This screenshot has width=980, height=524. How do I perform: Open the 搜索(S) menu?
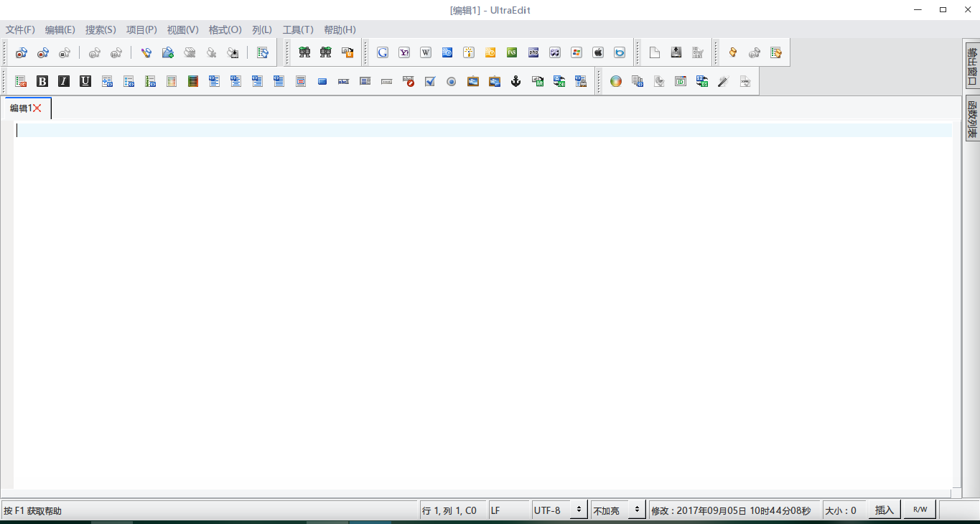click(x=101, y=29)
